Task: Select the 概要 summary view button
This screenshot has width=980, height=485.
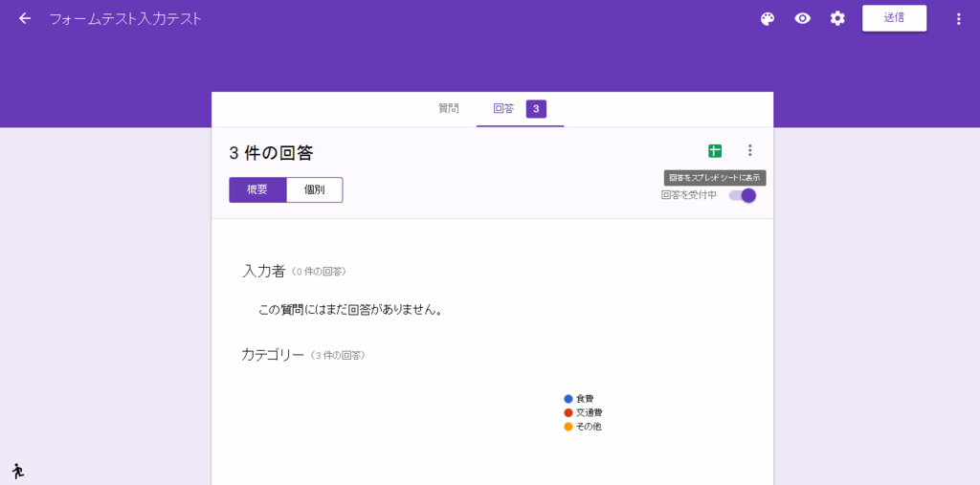Action: [x=257, y=190]
